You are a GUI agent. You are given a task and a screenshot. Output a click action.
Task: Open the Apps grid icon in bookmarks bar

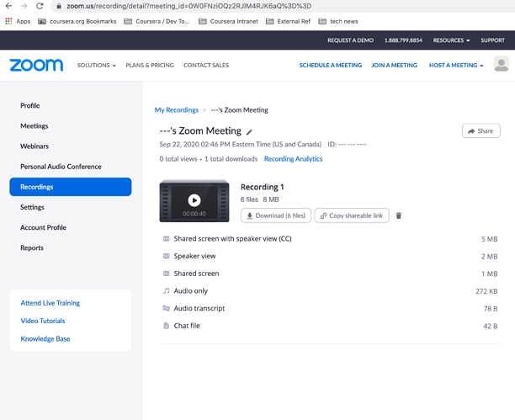(x=8, y=21)
